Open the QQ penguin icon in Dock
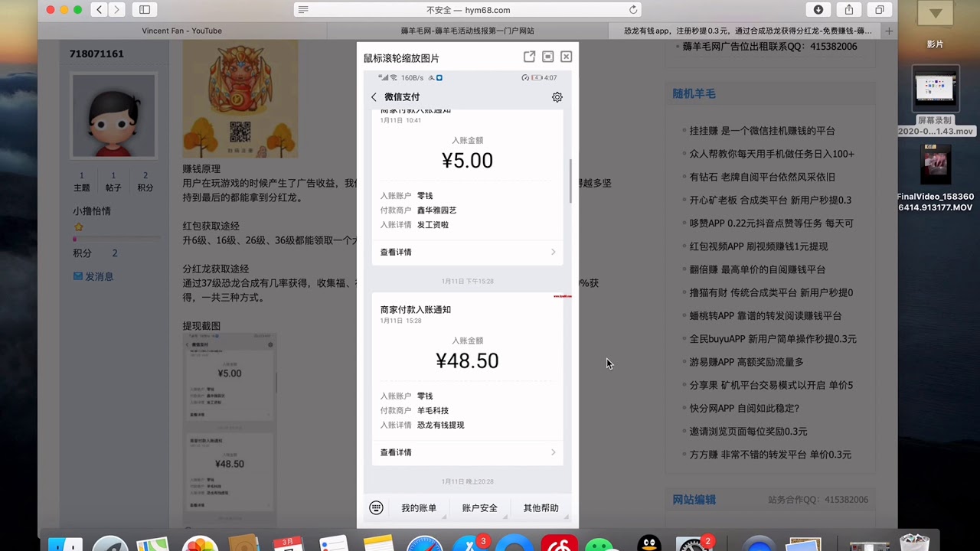 tap(649, 543)
